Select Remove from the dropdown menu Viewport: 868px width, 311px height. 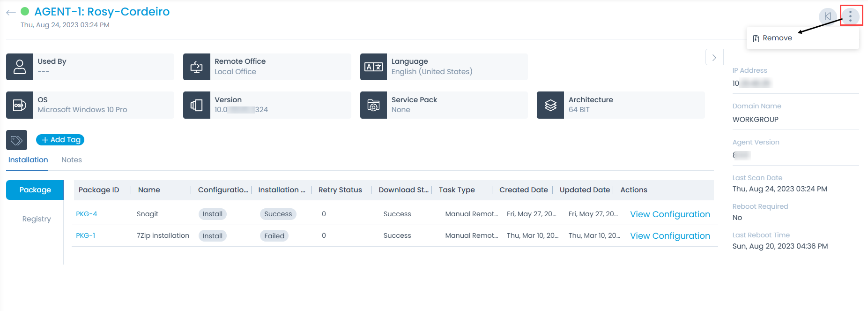click(x=777, y=38)
